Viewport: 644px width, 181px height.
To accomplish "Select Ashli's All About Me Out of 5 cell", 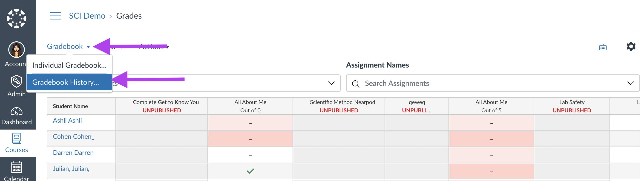I will (491, 123).
